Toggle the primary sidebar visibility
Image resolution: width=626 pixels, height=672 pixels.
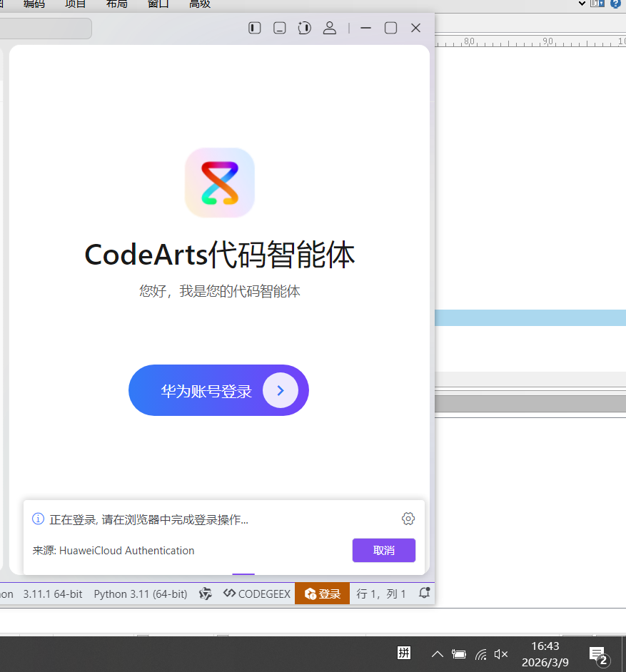[x=254, y=28]
